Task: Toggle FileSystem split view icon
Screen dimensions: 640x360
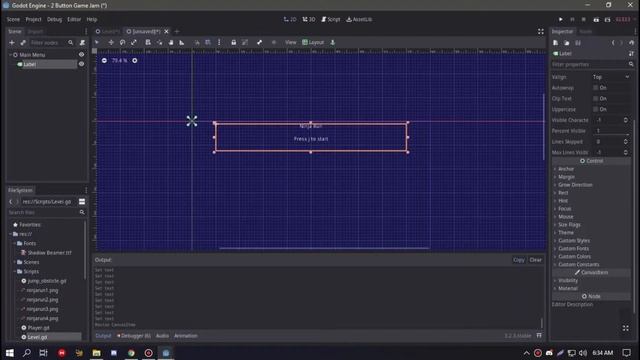Action: (x=82, y=202)
